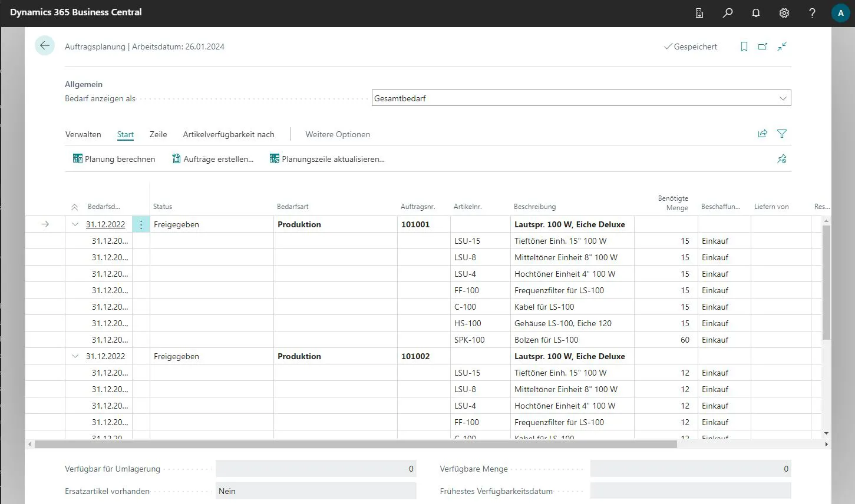The width and height of the screenshot is (855, 504).
Task: Collapse the order 101001 group
Action: tap(75, 224)
